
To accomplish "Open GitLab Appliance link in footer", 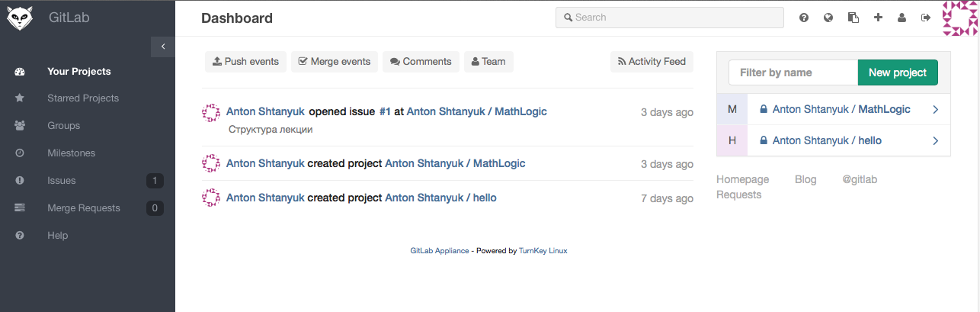I will (x=440, y=250).
